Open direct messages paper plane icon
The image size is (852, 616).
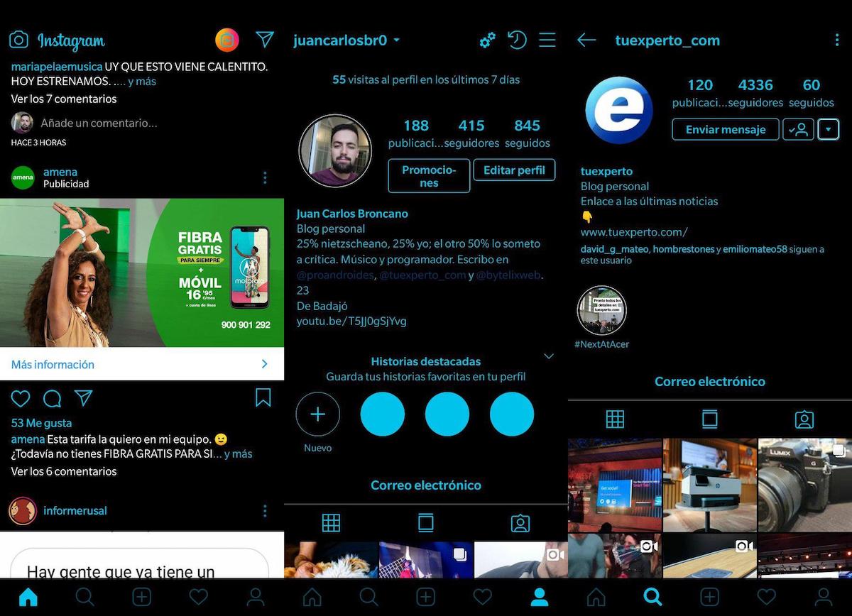(x=265, y=40)
